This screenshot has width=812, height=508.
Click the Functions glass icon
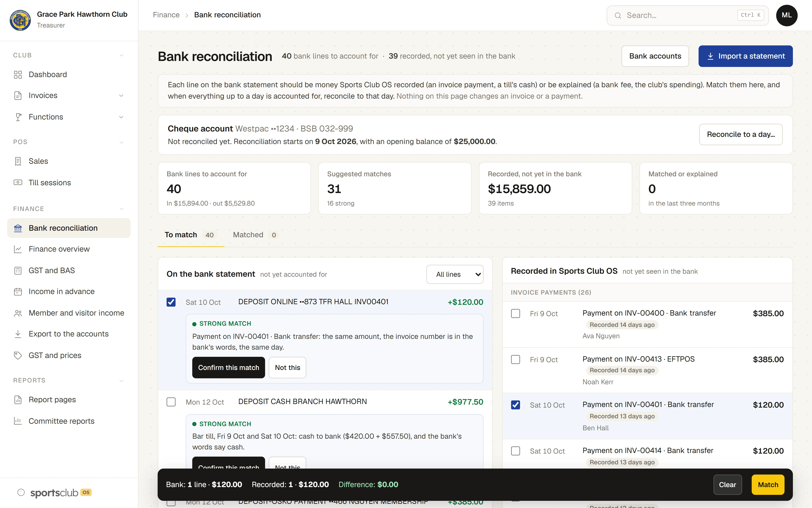point(18,117)
